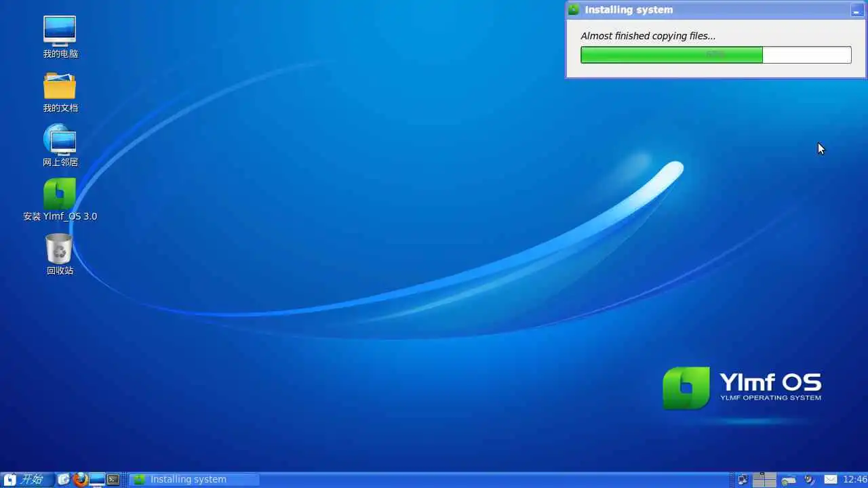Click the quick launch icon next to 开始
Screen dimensions: 868x488
click(x=64, y=479)
